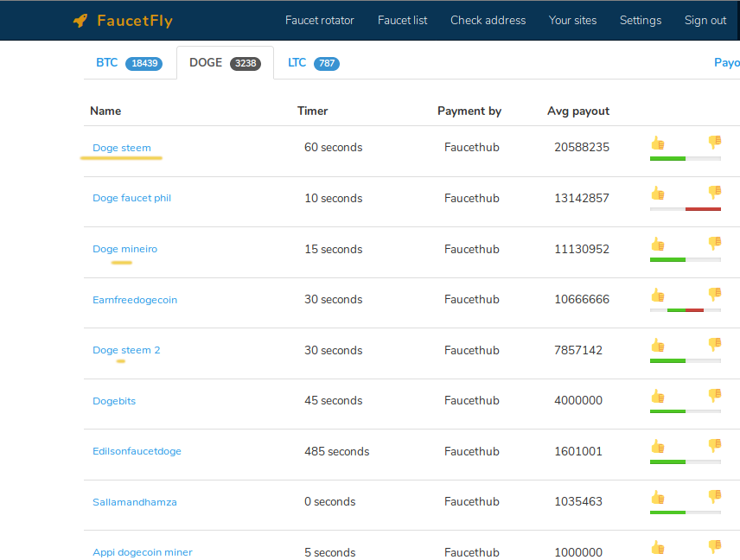This screenshot has height=560, width=740.
Task: Thumbs up the Doge faucet phil row
Action: [x=658, y=194]
